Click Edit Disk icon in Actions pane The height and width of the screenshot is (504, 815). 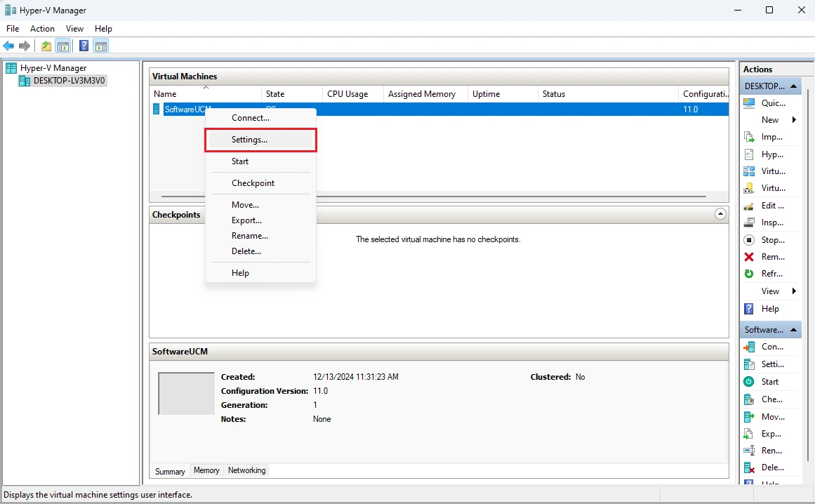(749, 206)
